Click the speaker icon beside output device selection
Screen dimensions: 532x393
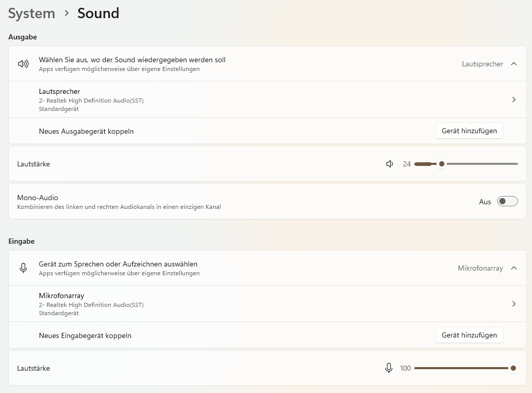click(x=23, y=64)
